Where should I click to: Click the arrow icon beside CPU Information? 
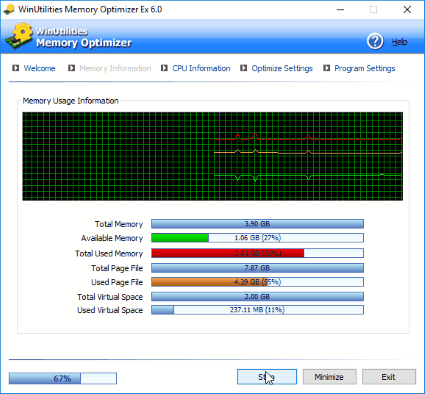tap(164, 68)
